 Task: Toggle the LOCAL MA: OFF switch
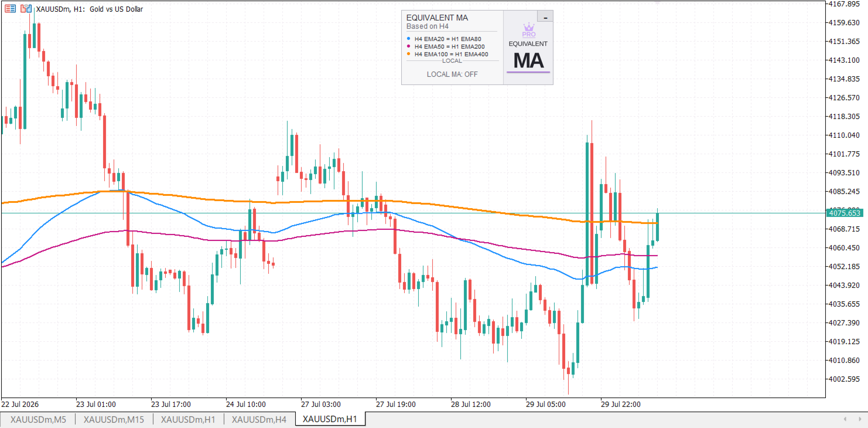452,74
